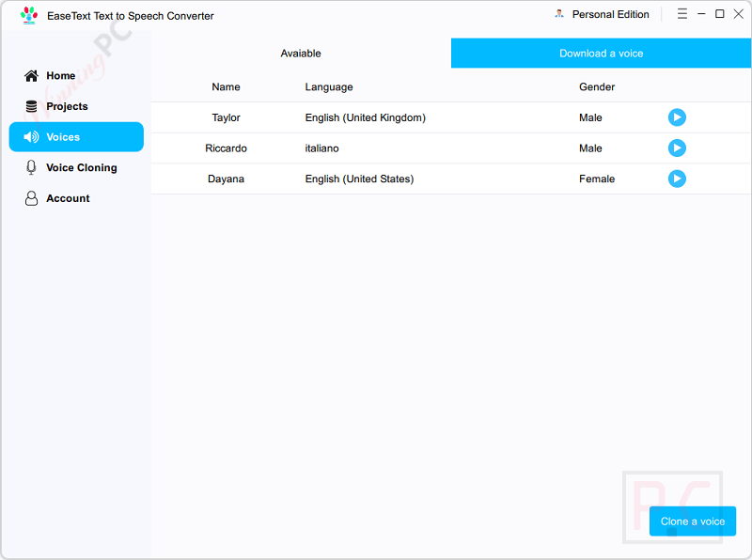
Task: Switch to the Avaiable tab
Action: [301, 54]
